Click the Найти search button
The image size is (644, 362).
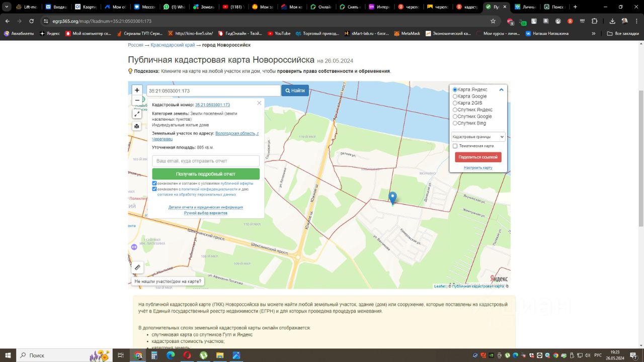coord(295,90)
